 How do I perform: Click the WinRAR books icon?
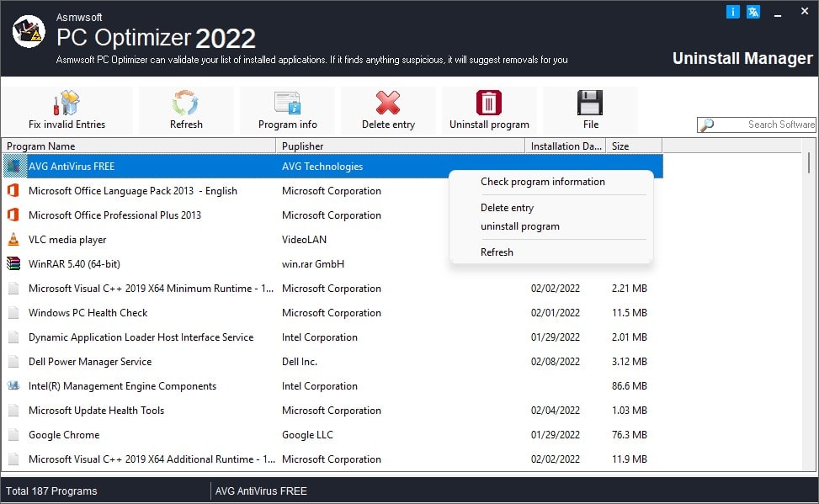[x=13, y=263]
